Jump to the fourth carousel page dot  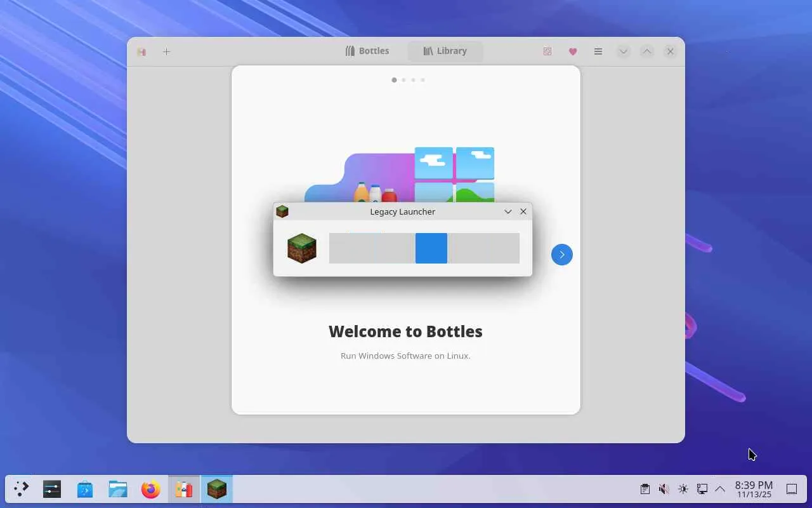(x=422, y=80)
